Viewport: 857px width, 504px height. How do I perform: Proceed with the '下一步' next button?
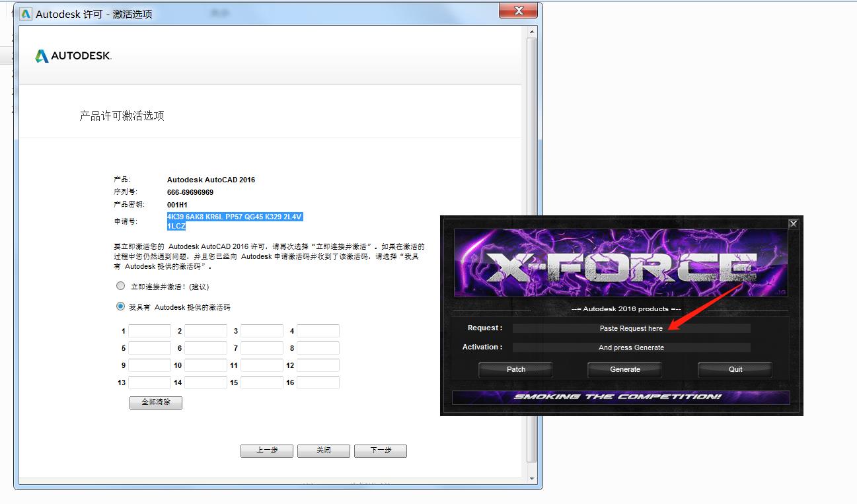point(380,450)
